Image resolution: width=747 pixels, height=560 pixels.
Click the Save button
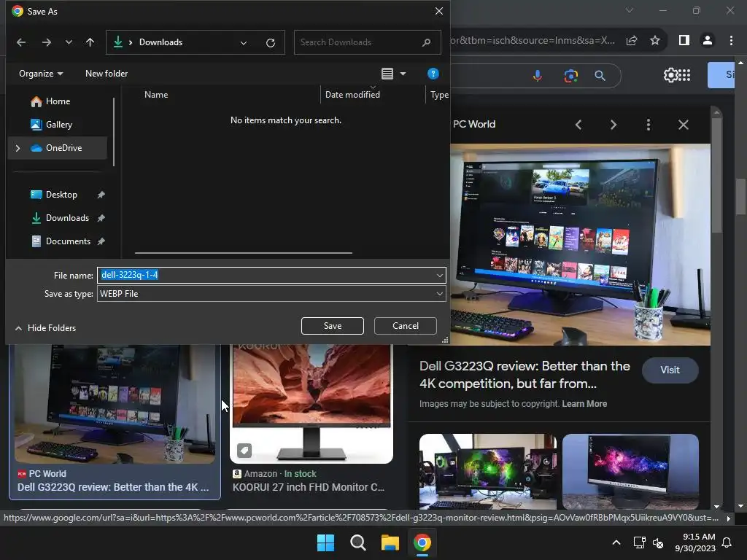(333, 326)
